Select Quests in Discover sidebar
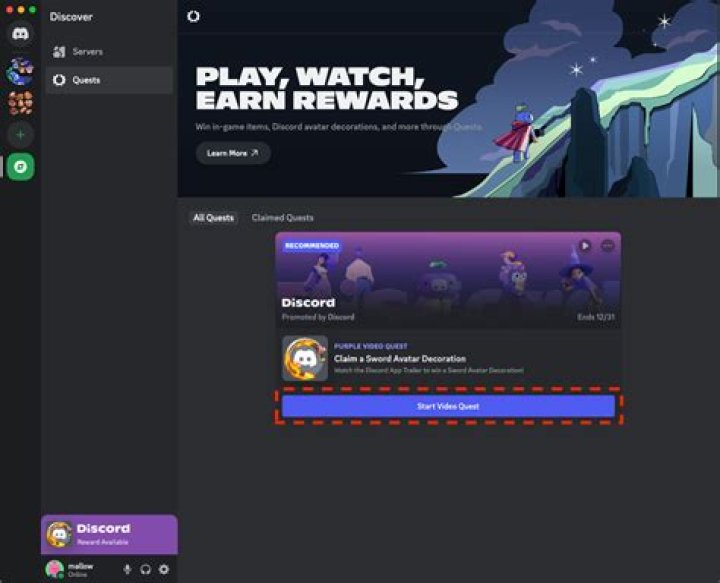The width and height of the screenshot is (720, 583). tap(109, 80)
